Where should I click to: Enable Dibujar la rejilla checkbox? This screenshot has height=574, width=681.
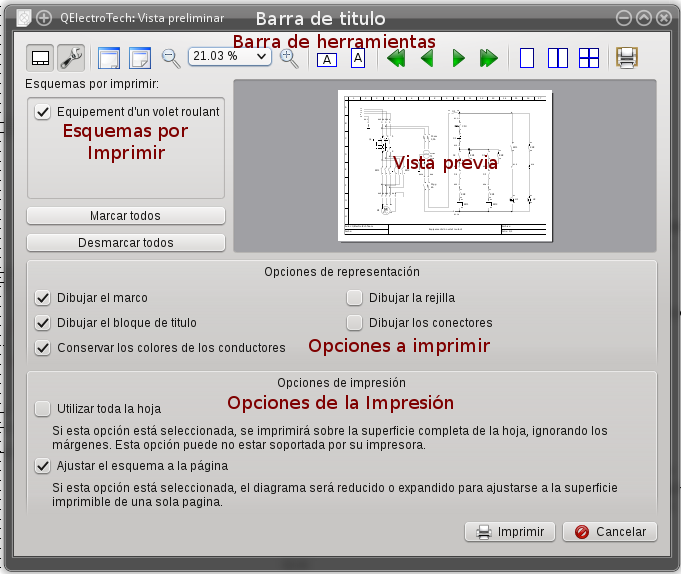point(354,298)
